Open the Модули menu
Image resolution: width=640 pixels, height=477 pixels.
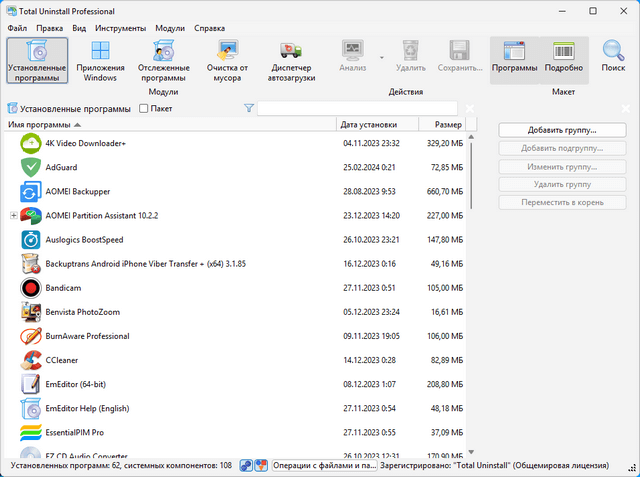(x=170, y=29)
